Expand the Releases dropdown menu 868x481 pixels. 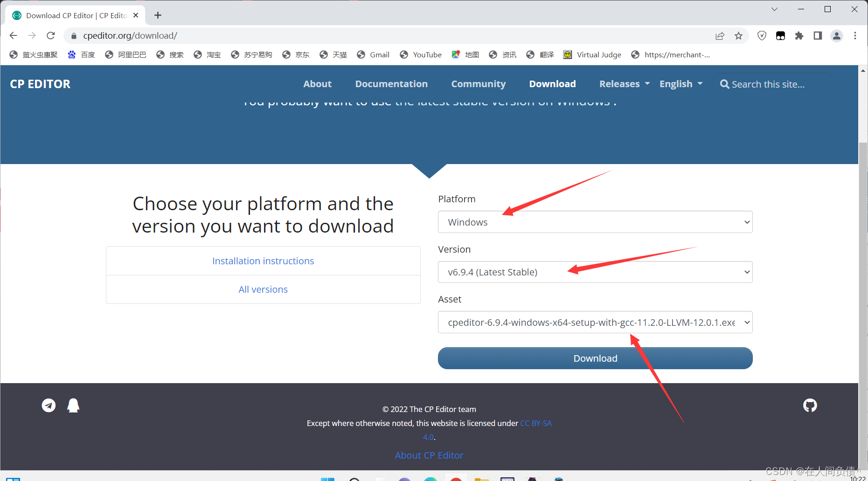tap(624, 84)
